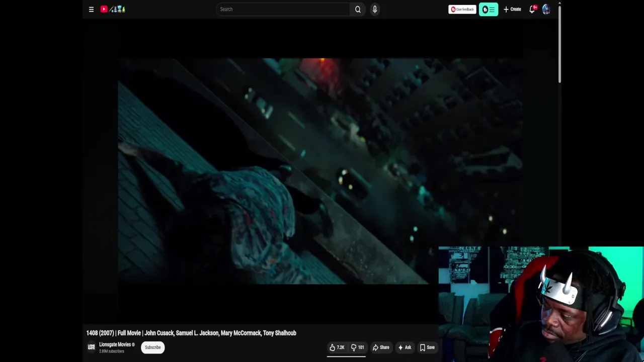
Task: Open the account avatar menu
Action: [546, 9]
